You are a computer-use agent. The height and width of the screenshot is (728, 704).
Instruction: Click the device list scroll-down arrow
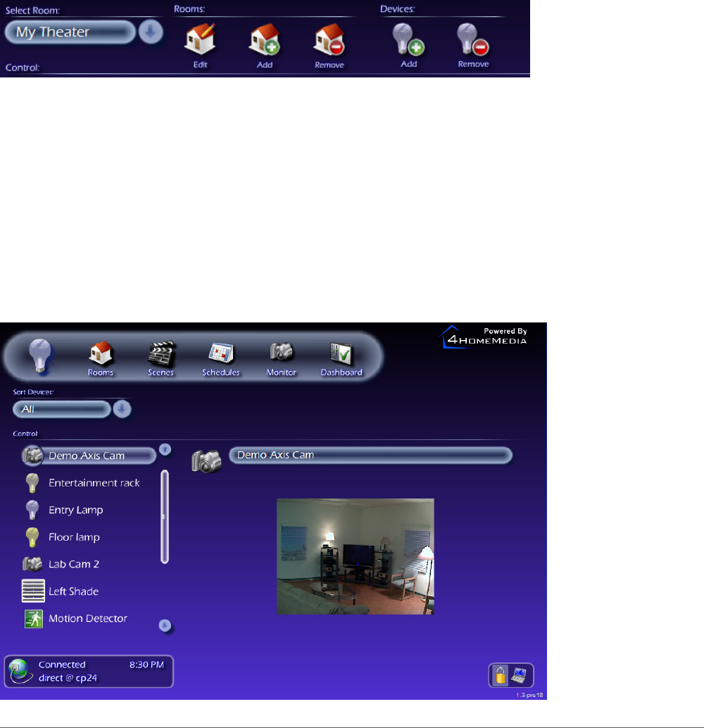165,625
